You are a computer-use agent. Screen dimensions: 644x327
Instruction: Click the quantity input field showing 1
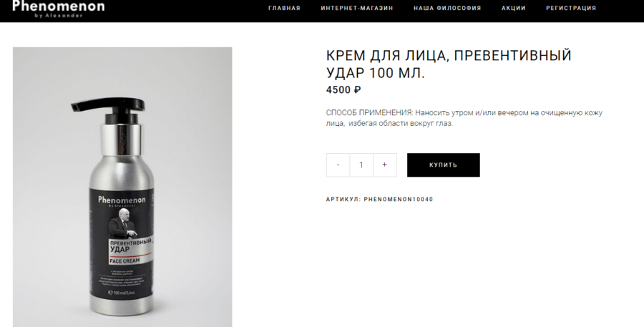[x=361, y=165]
